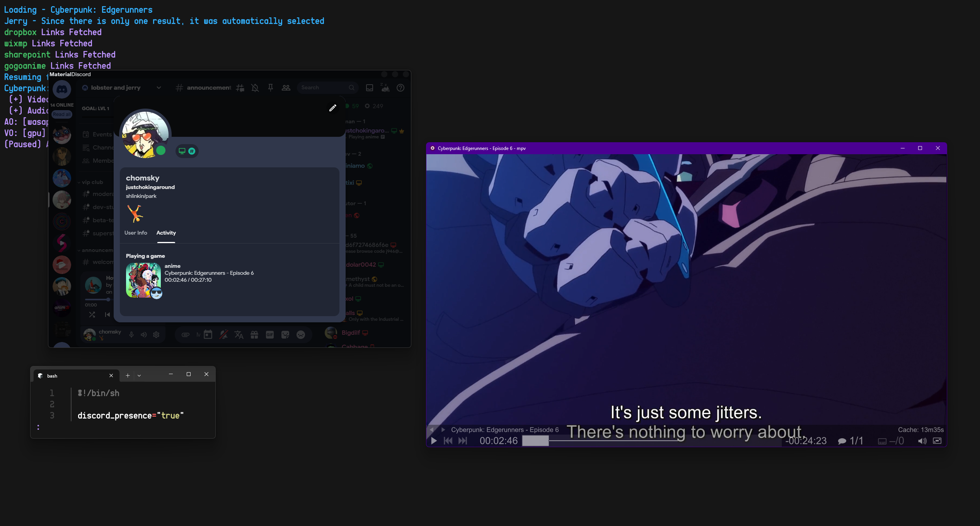Open the terminal new-tab dropdown chevron

[x=139, y=375]
